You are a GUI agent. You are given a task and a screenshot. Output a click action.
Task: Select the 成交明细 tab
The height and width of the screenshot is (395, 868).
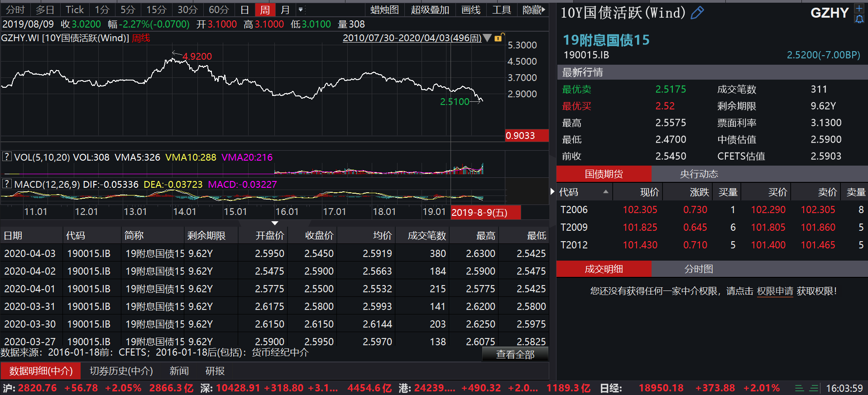(604, 269)
